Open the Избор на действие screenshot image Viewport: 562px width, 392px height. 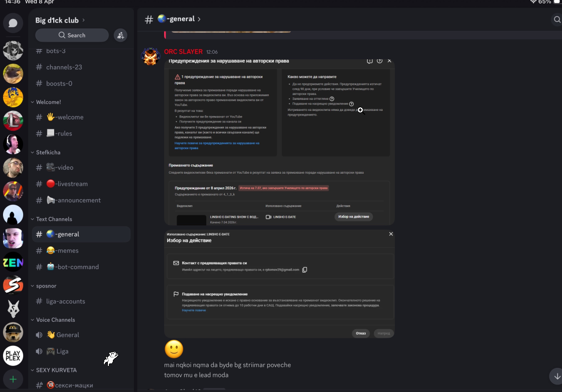[279, 284]
